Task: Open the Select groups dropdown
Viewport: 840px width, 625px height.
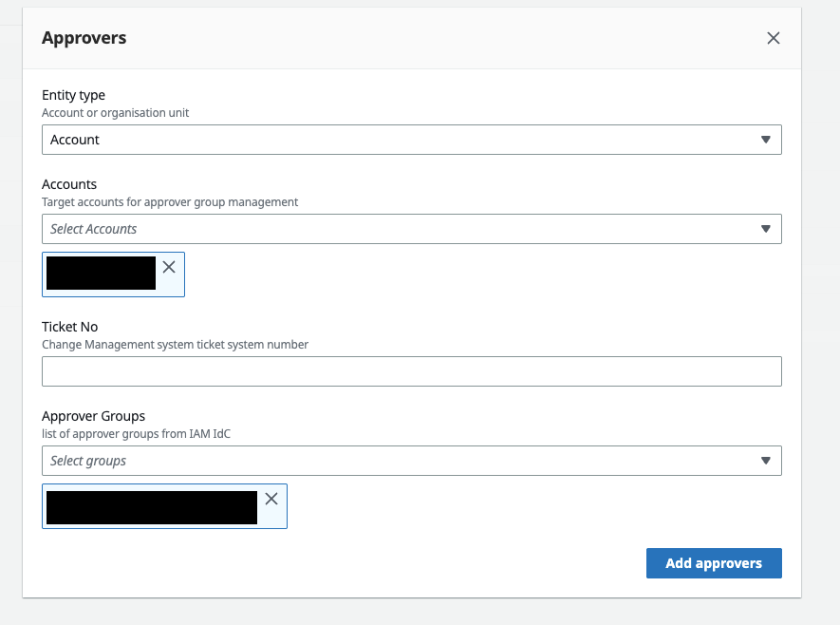Action: pyautogui.click(x=399, y=461)
